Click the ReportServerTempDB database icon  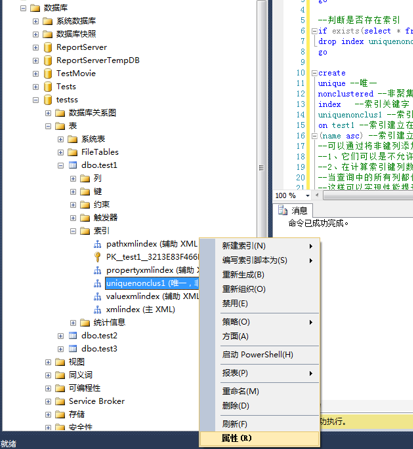click(x=48, y=60)
